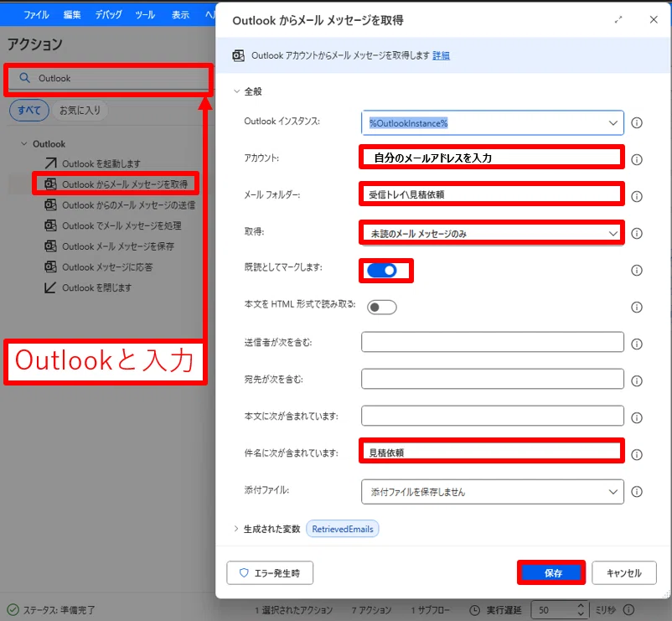672x621 pixels.
Task: Expand the 生成された変数 section
Action: [x=236, y=529]
